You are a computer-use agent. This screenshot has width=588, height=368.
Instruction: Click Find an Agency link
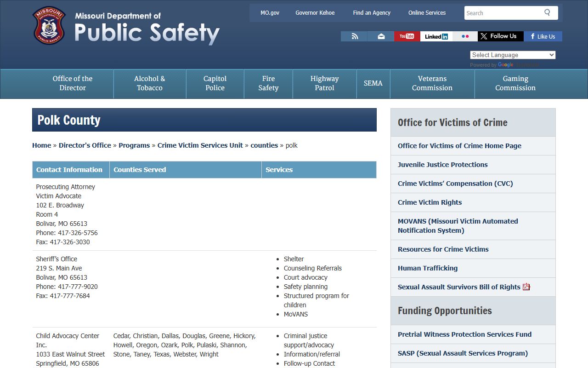[x=372, y=13]
